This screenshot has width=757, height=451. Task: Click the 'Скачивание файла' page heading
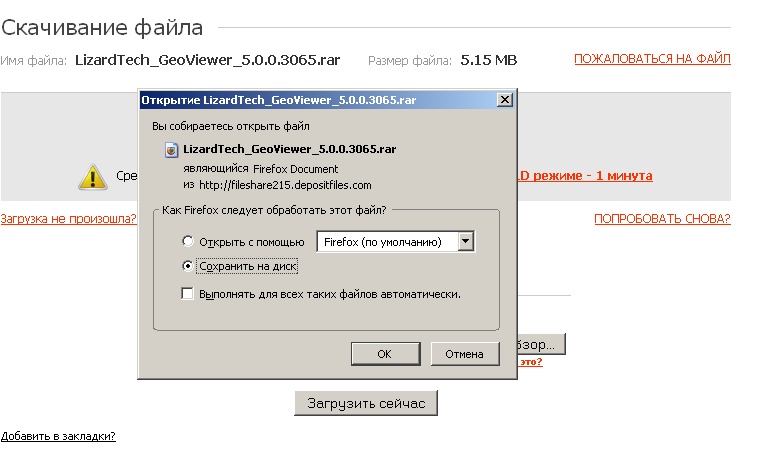(x=102, y=27)
